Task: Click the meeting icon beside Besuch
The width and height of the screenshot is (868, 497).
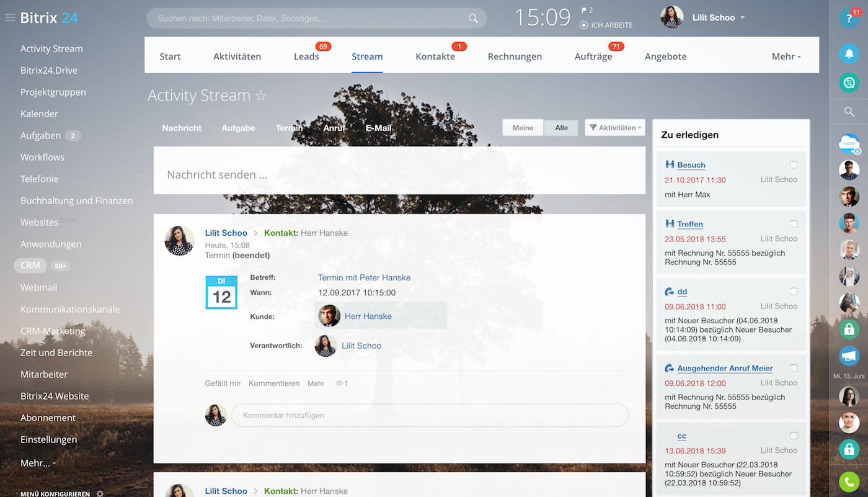Action: (x=670, y=164)
